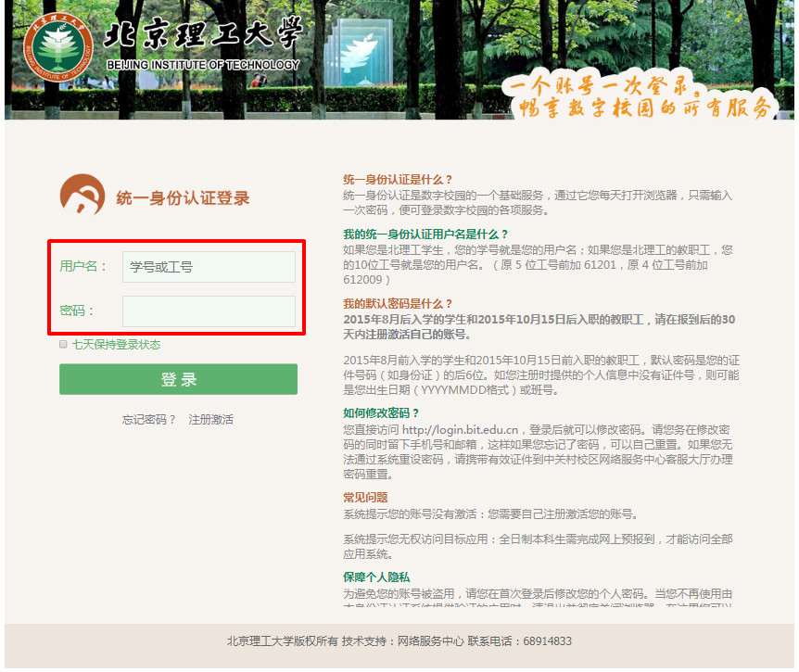Focus the 学号或工号 username field
This screenshot has height=672, width=799.
[x=209, y=267]
